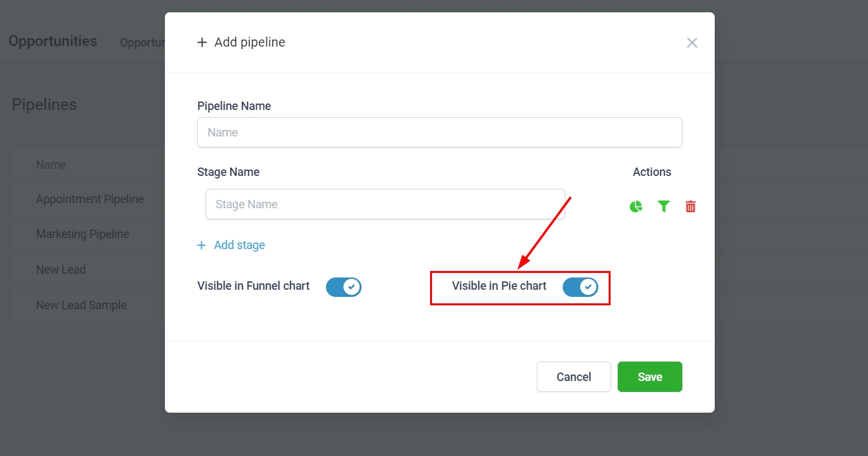Image resolution: width=868 pixels, height=456 pixels.
Task: Open the Appointment Pipeline row
Action: [90, 199]
